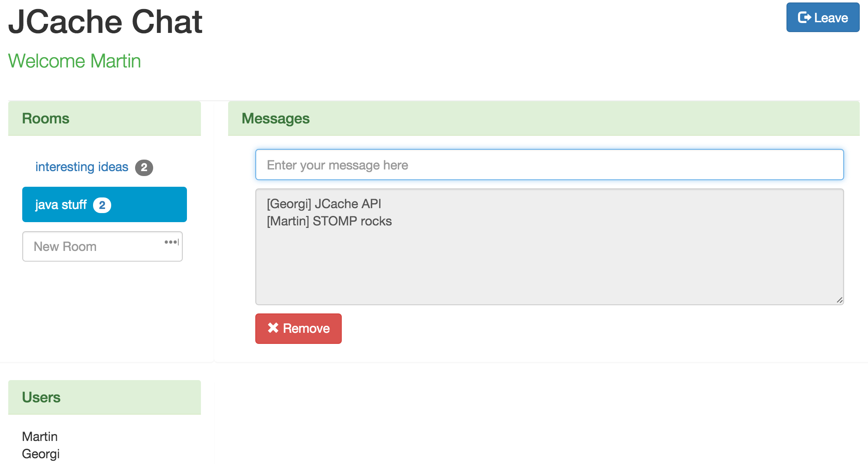Screen dimensions: 868x464
Task: Click the ellipsis icon in New Room field
Action: pyautogui.click(x=171, y=242)
